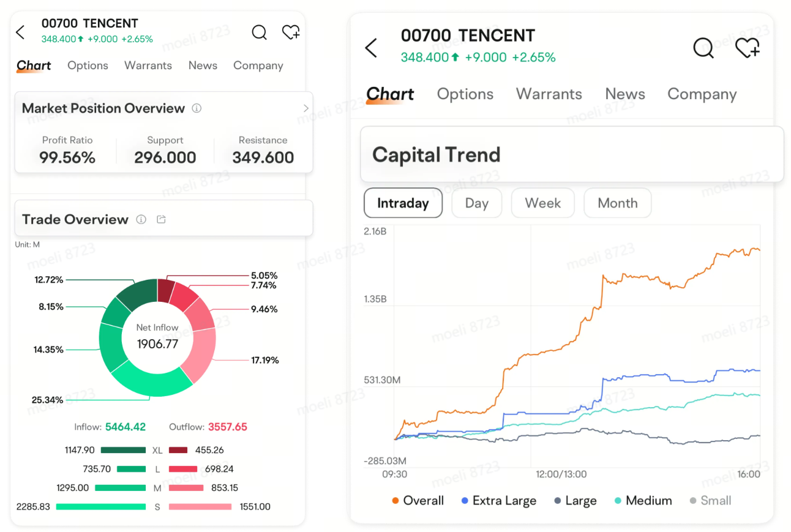Open Company tab in Capital Trend panel
This screenshot has height=532, width=791.
tap(702, 94)
